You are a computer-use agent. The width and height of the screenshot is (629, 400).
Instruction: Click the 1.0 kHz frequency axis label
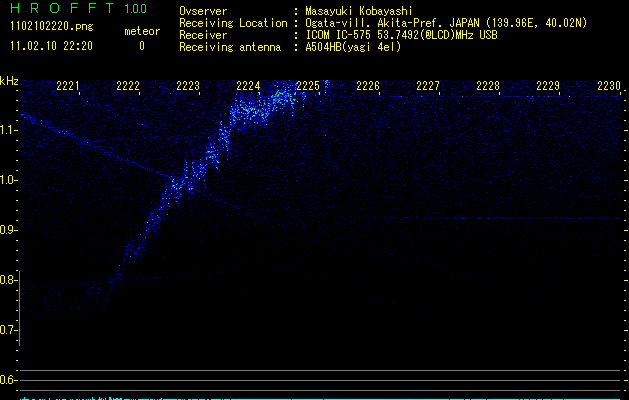pyautogui.click(x=9, y=180)
